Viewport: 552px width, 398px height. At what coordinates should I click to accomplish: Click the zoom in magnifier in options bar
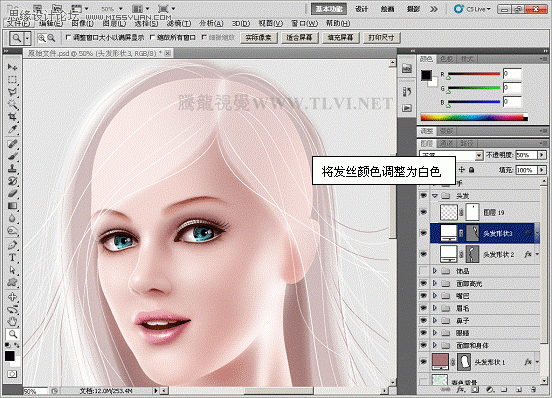click(x=42, y=38)
